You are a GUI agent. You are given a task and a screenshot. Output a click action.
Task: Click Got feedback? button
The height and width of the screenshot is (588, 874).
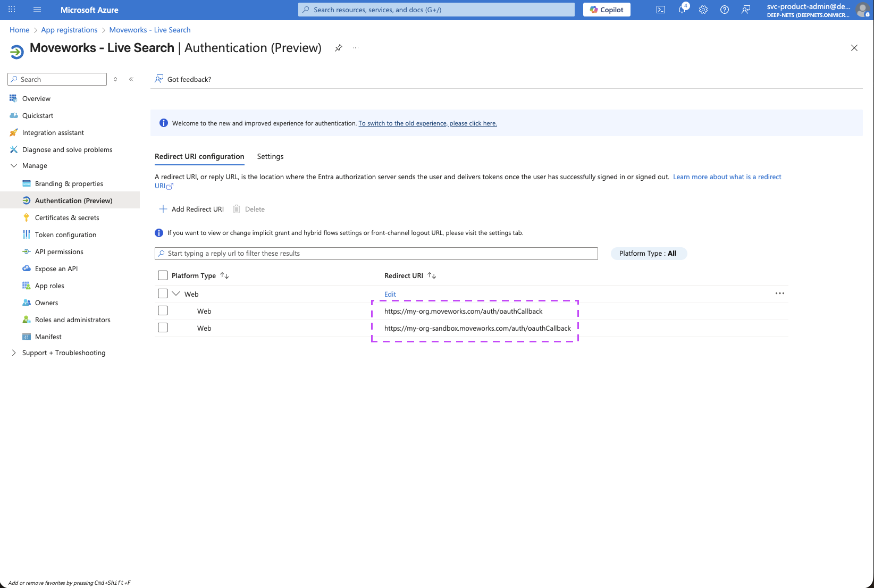[x=183, y=79]
